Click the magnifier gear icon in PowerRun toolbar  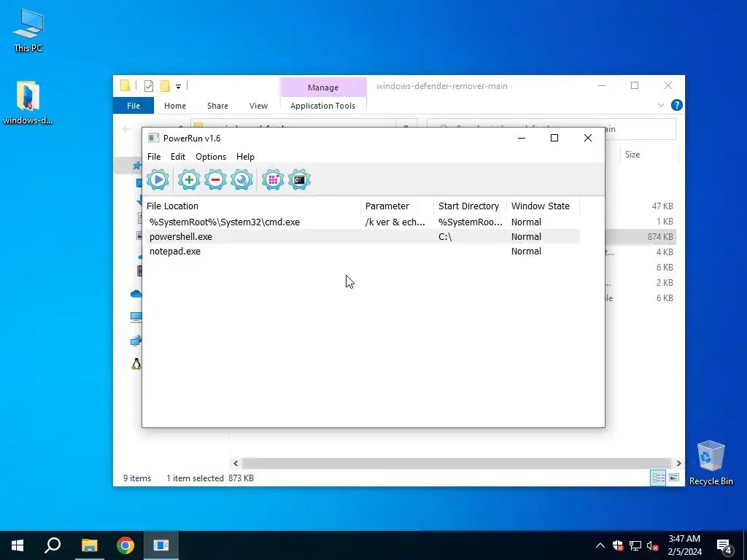point(241,180)
